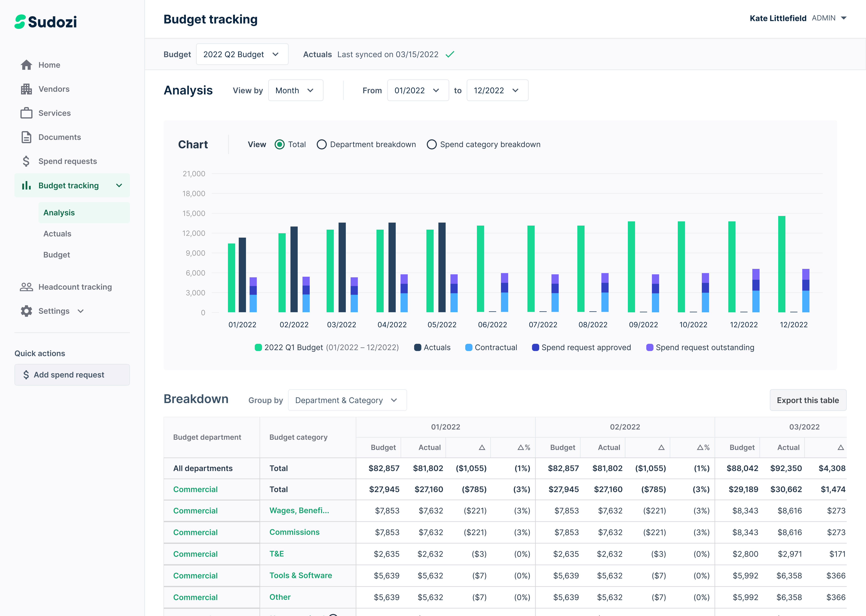Click the Actuals dark navy legend swatch
This screenshot has width=866, height=616.
[417, 348]
